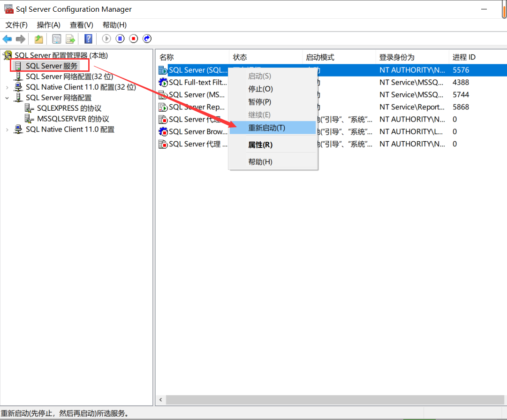Select SQL Server 网络配置(32 位) tree item
The image size is (507, 420).
pyautogui.click(x=69, y=76)
